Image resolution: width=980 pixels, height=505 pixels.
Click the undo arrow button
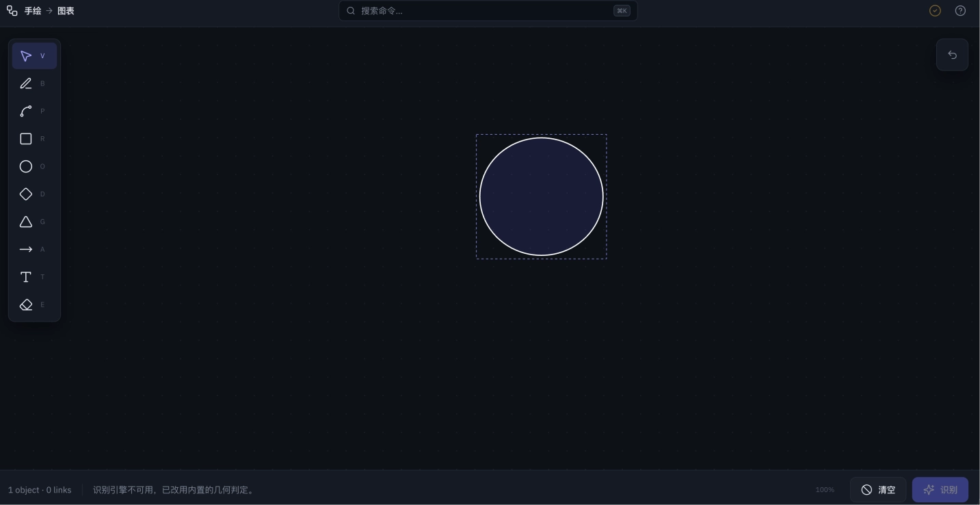952,55
